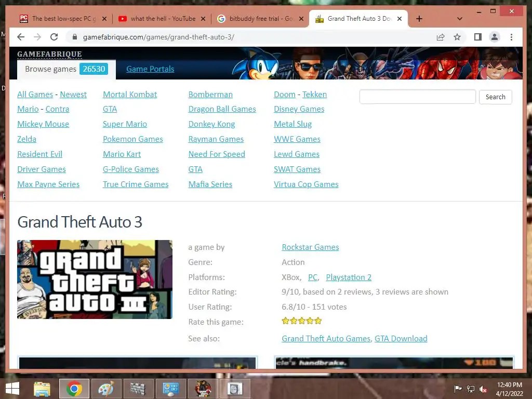Open the GTA Download link
The image size is (532, 399).
click(x=401, y=339)
